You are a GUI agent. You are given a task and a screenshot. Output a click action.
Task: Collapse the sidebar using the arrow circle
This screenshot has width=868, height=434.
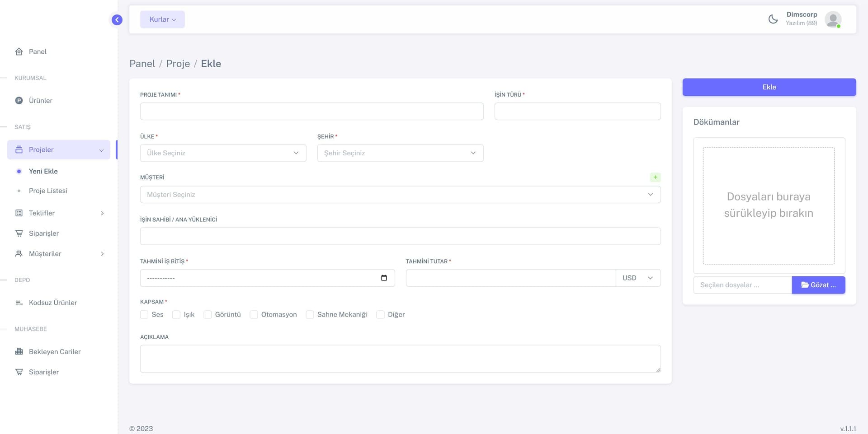coord(117,20)
